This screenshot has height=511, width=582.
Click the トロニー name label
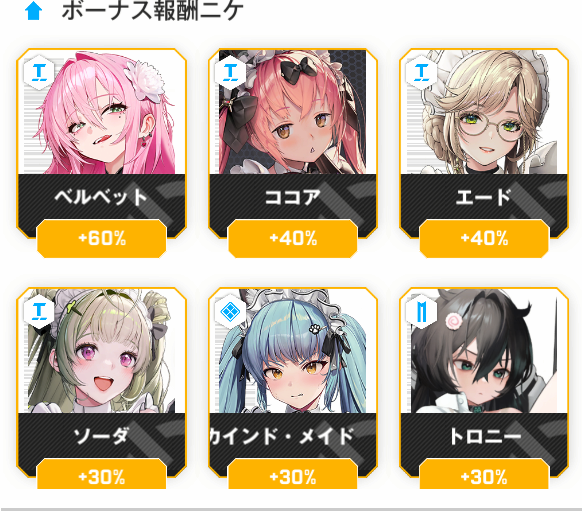pos(485,436)
